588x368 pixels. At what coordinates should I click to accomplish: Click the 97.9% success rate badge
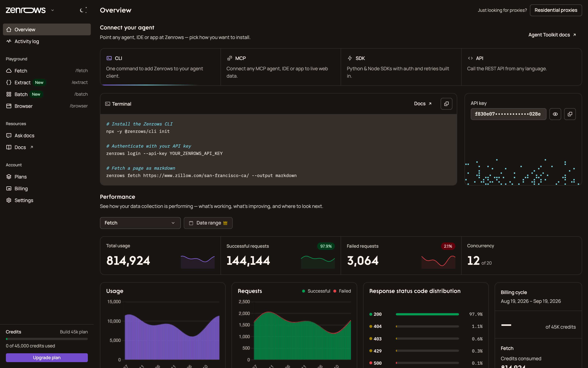point(326,246)
